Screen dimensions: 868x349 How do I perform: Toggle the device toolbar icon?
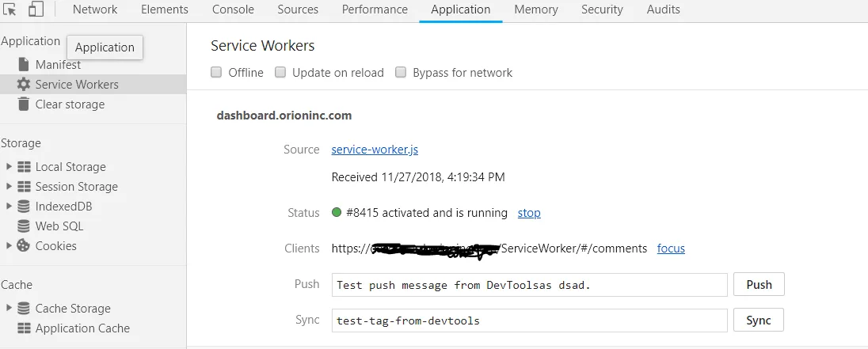[x=36, y=9]
